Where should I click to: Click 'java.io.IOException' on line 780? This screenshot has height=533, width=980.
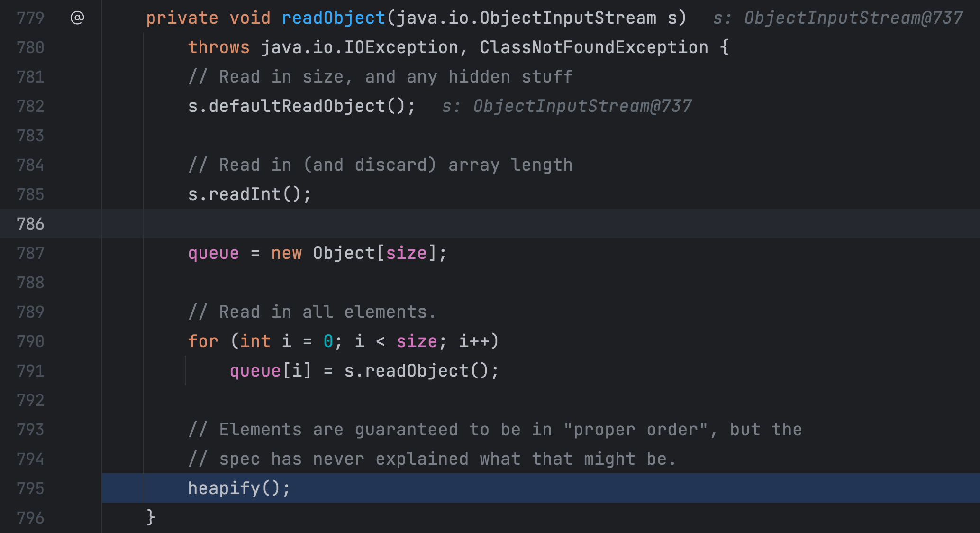pyautogui.click(x=360, y=47)
